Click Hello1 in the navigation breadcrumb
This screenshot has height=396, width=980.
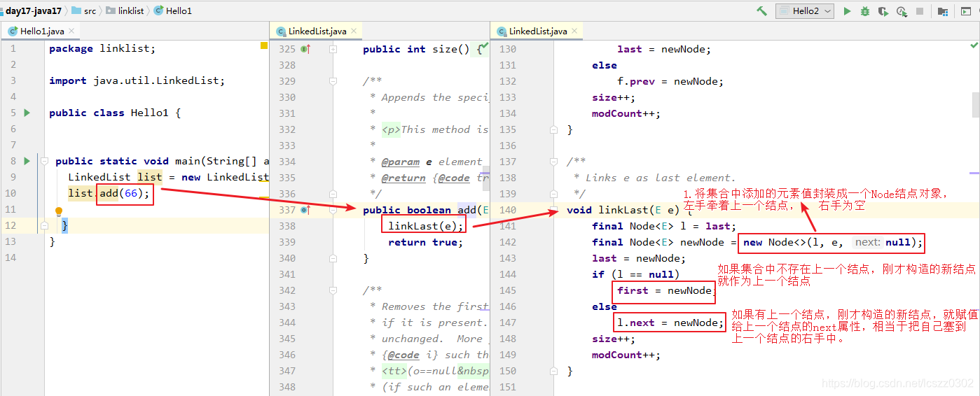click(x=179, y=10)
